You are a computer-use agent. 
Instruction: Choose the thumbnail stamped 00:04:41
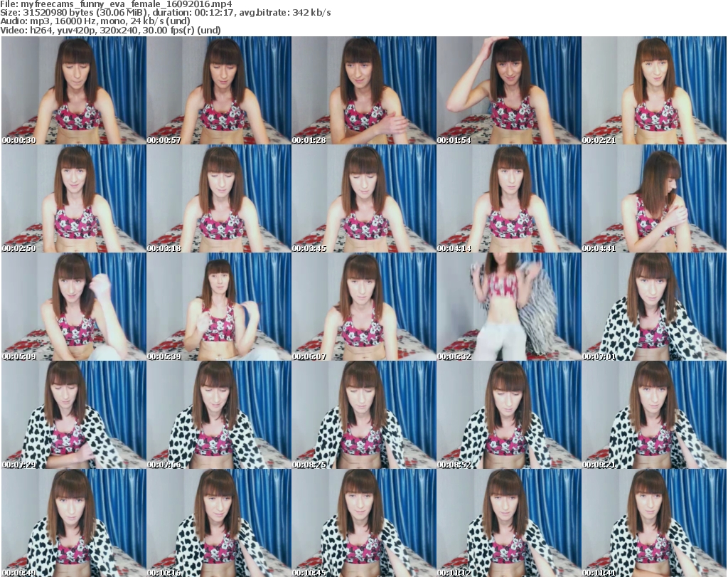tap(653, 198)
